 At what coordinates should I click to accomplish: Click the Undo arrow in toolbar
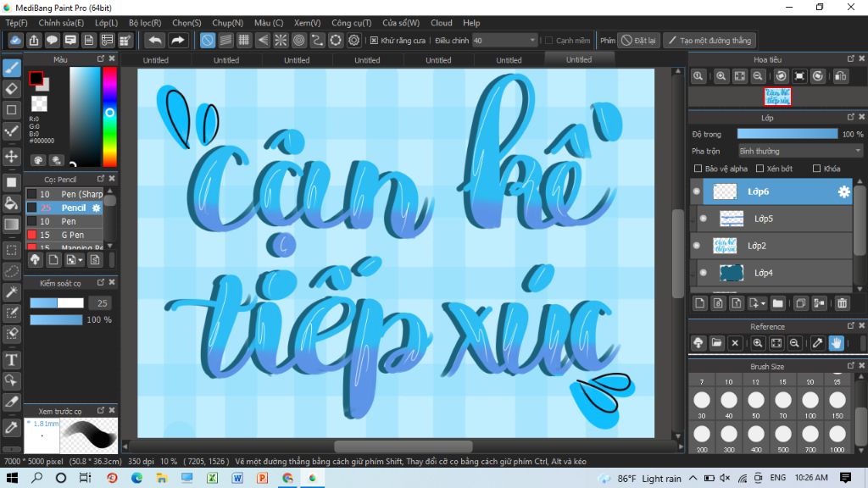point(156,41)
